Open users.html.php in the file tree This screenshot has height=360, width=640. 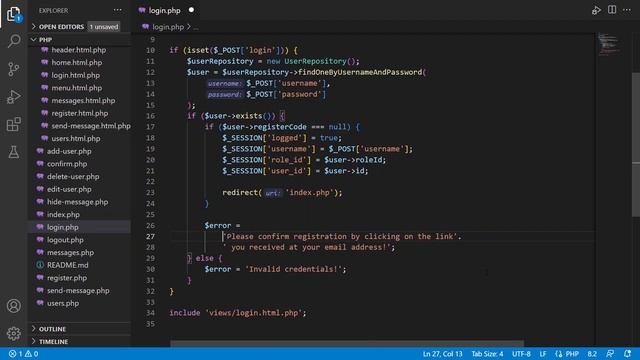point(76,138)
